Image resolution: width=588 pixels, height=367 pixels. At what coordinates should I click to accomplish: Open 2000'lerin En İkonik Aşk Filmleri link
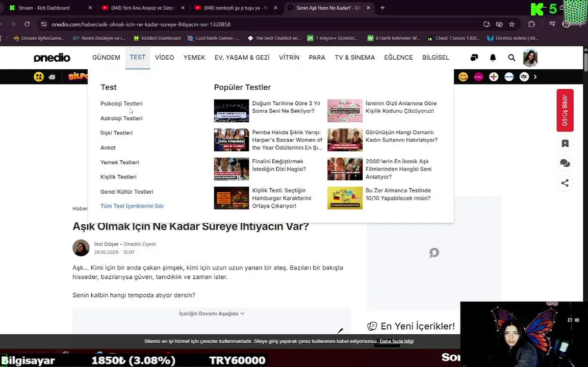399,169
